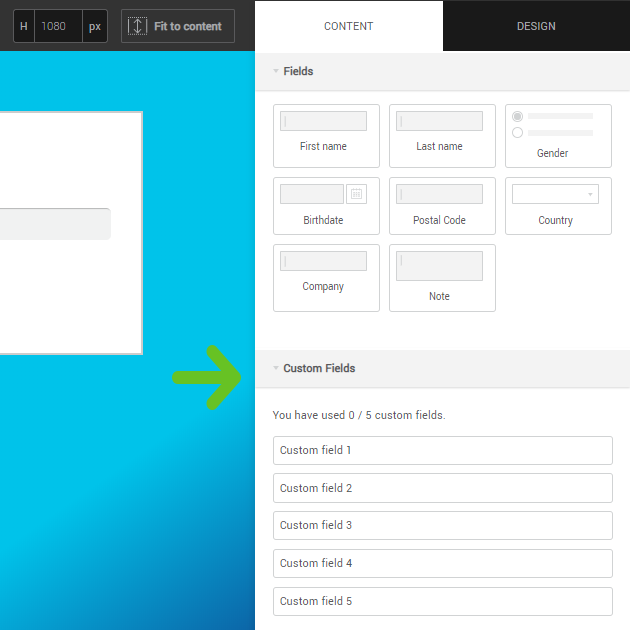Select the first Gender radio button

click(517, 116)
